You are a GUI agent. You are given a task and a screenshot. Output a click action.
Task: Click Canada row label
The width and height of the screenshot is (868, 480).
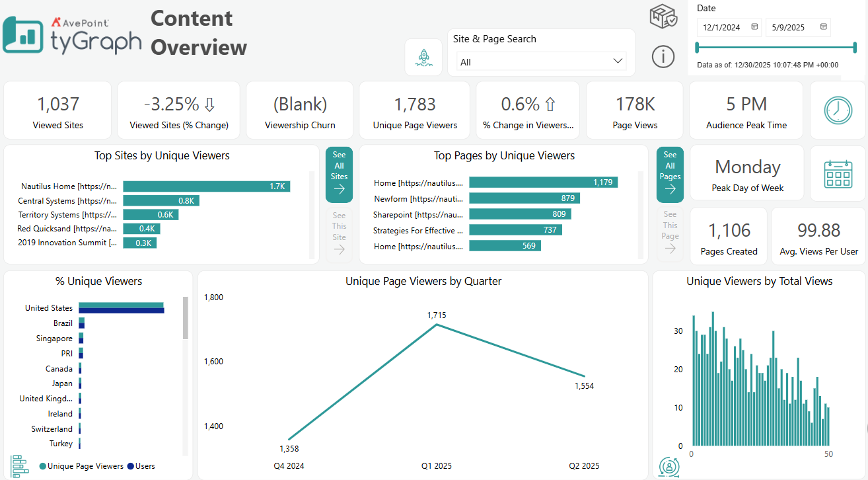59,369
